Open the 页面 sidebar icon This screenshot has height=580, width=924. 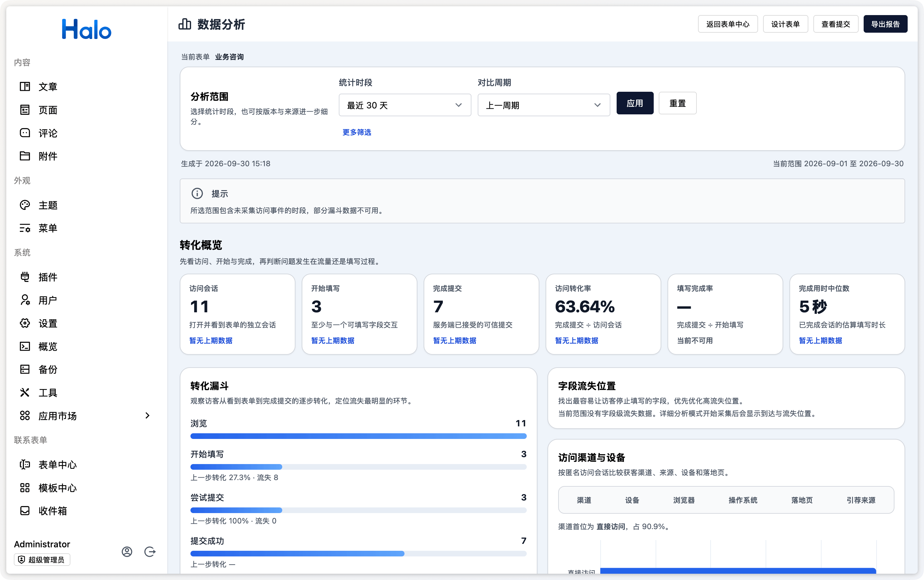[25, 110]
